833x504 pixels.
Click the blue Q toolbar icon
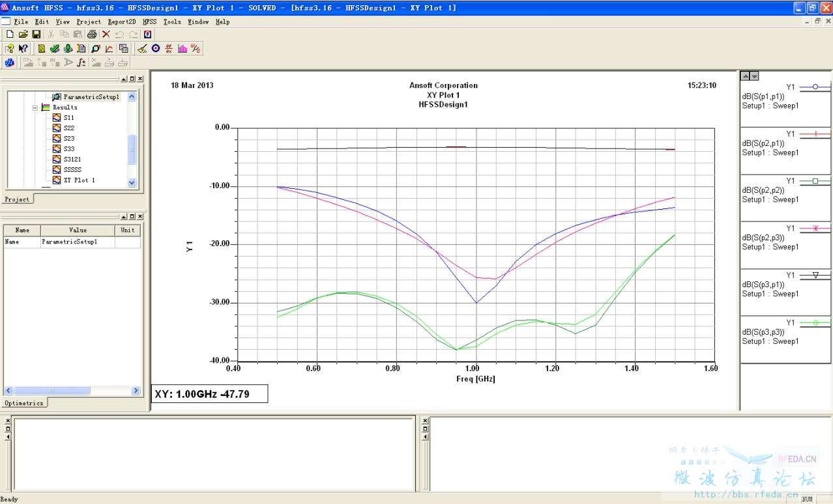148,35
